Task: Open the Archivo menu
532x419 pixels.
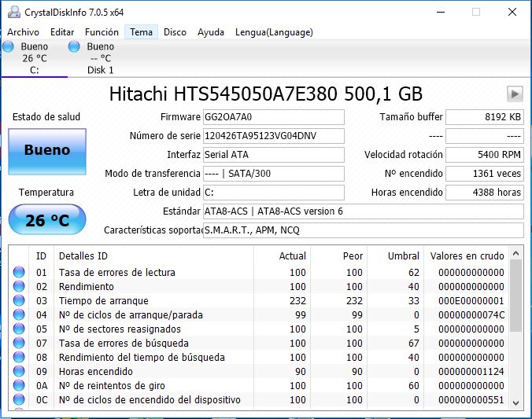Action: click(x=23, y=32)
